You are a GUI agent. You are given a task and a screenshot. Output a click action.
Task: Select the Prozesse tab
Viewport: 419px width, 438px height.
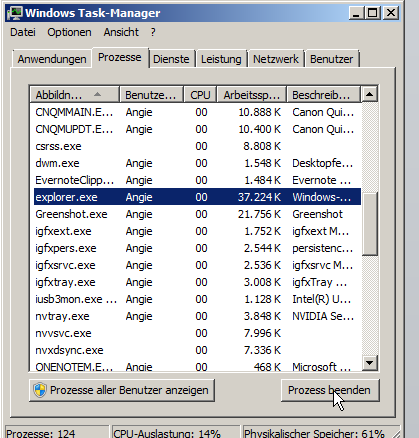pos(120,57)
